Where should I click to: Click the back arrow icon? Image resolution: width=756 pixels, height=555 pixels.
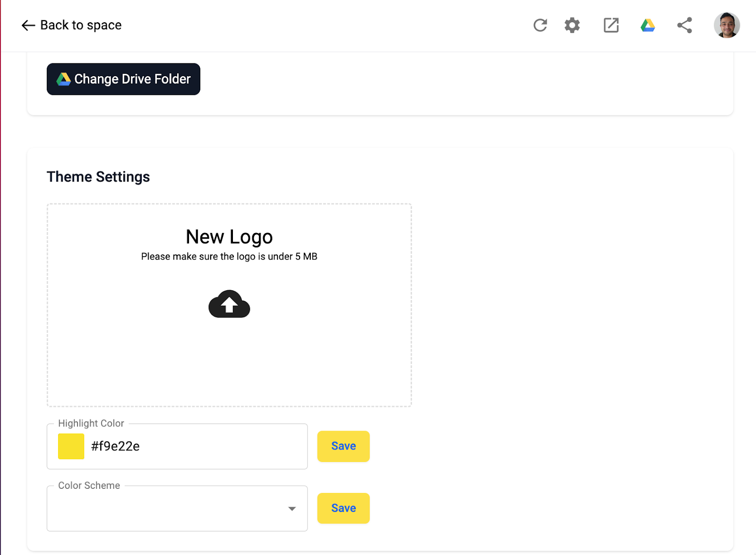click(28, 25)
